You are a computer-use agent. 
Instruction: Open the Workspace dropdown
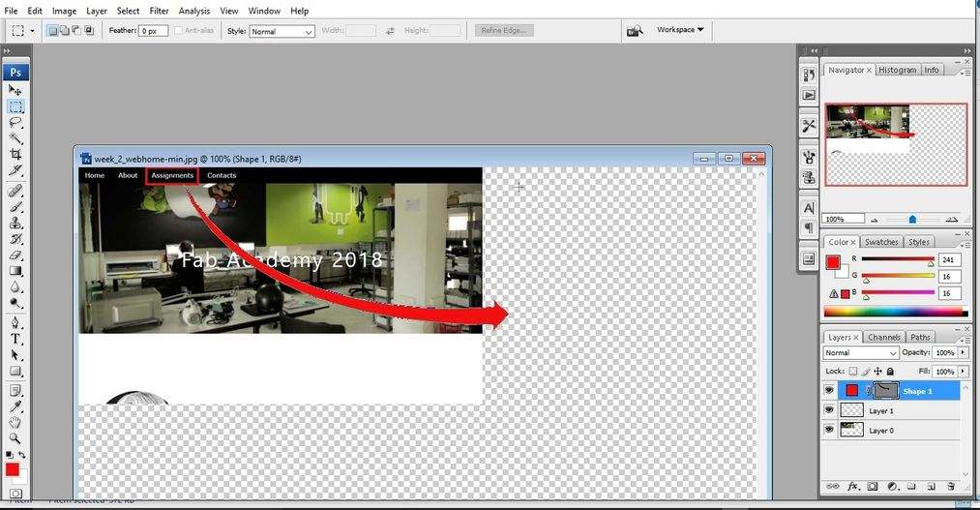point(680,29)
